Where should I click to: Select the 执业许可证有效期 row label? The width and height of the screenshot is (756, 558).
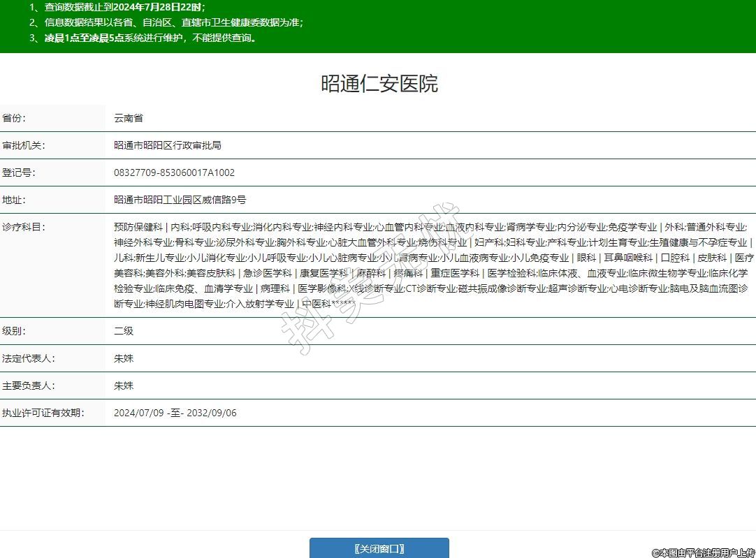click(43, 413)
